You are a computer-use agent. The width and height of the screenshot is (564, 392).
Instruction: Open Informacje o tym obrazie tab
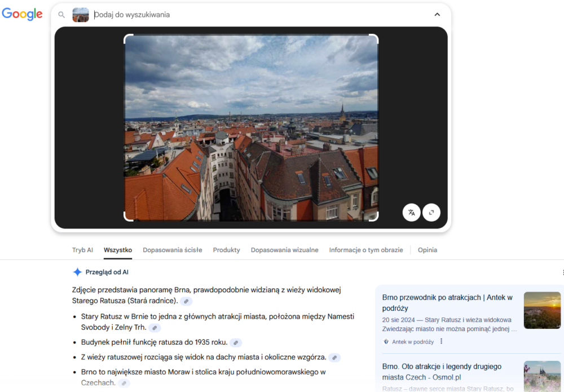click(x=366, y=250)
